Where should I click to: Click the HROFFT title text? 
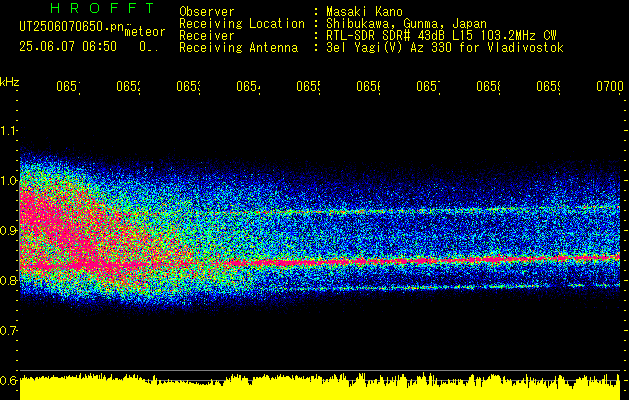(x=102, y=8)
